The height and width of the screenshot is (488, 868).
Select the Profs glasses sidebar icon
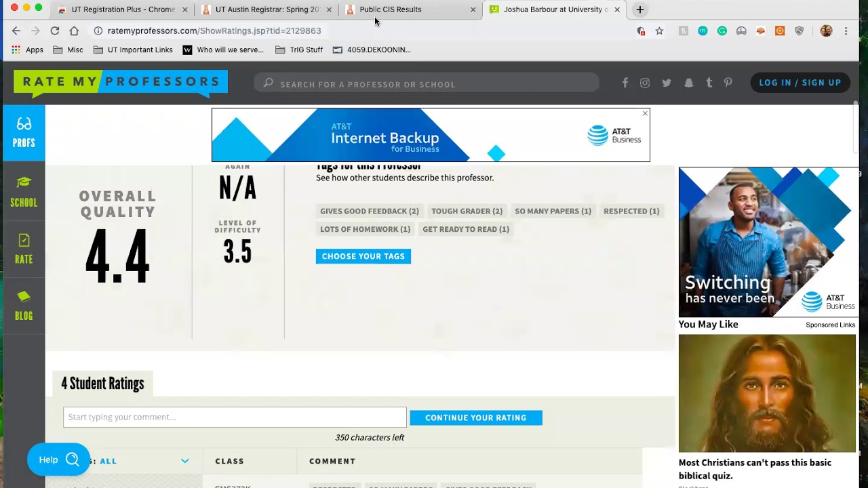click(x=24, y=133)
